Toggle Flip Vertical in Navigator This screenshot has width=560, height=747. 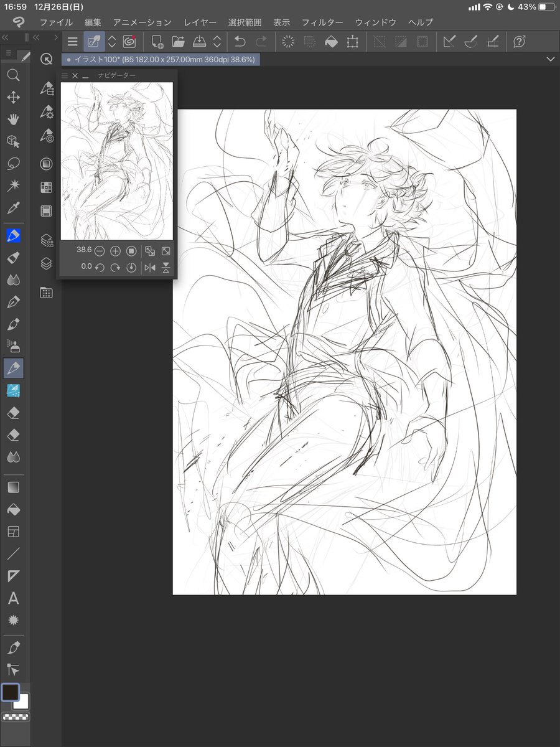tap(166, 267)
